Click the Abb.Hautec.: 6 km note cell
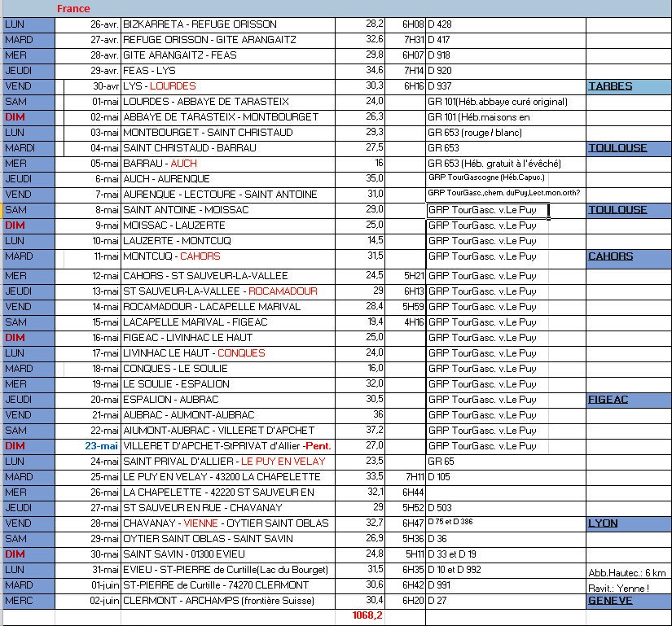672x626 pixels. (627, 572)
